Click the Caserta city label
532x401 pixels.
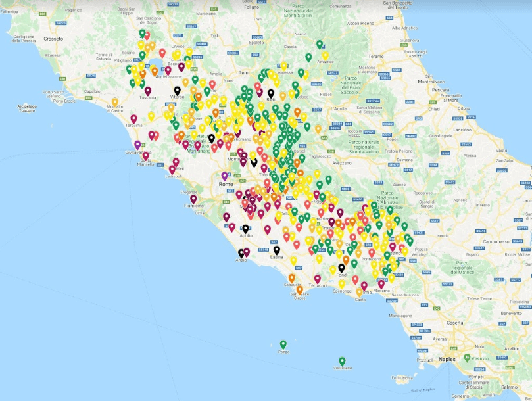454,323
